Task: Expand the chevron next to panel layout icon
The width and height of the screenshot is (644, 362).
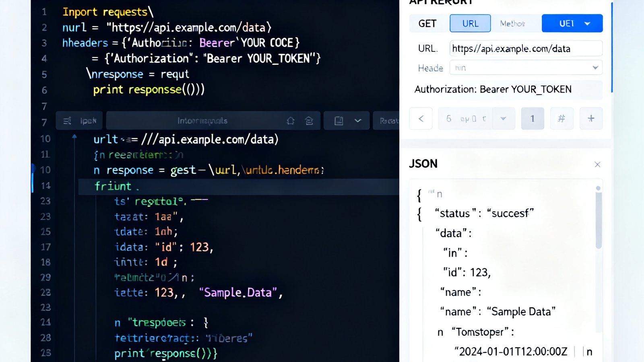Action: (x=358, y=121)
